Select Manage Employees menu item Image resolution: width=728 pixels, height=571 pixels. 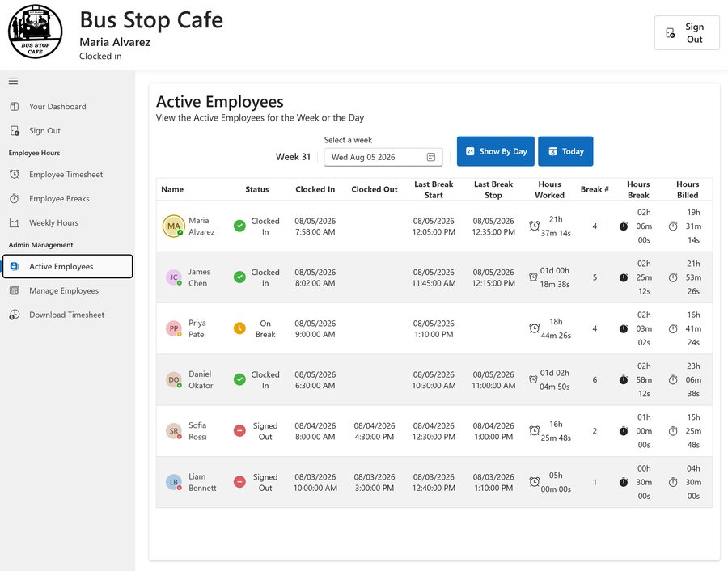(x=67, y=290)
